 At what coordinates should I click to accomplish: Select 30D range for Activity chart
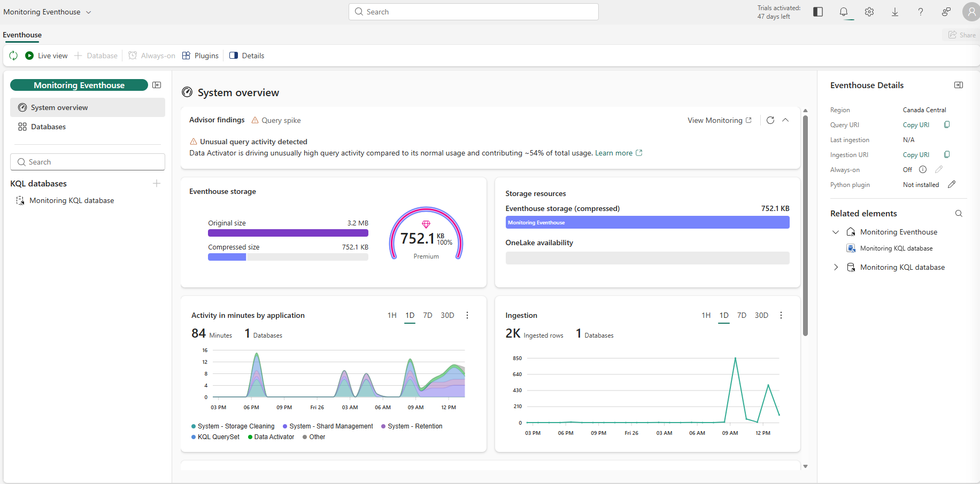coord(447,315)
